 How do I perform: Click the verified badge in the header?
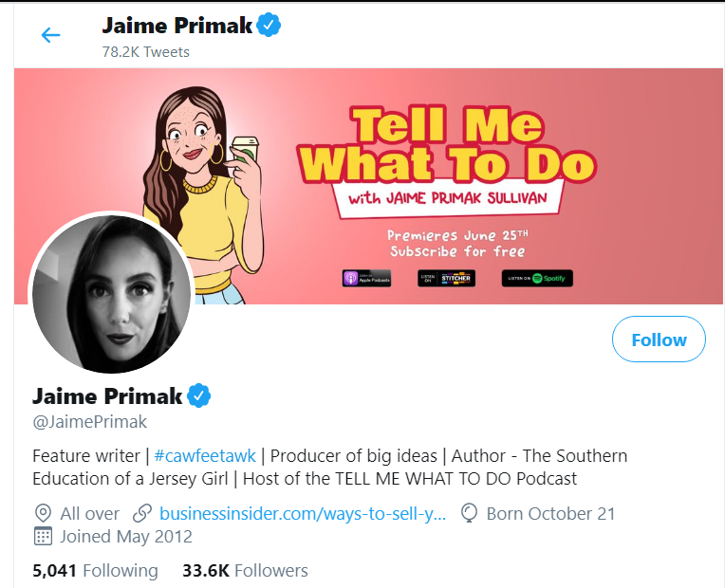tap(270, 26)
